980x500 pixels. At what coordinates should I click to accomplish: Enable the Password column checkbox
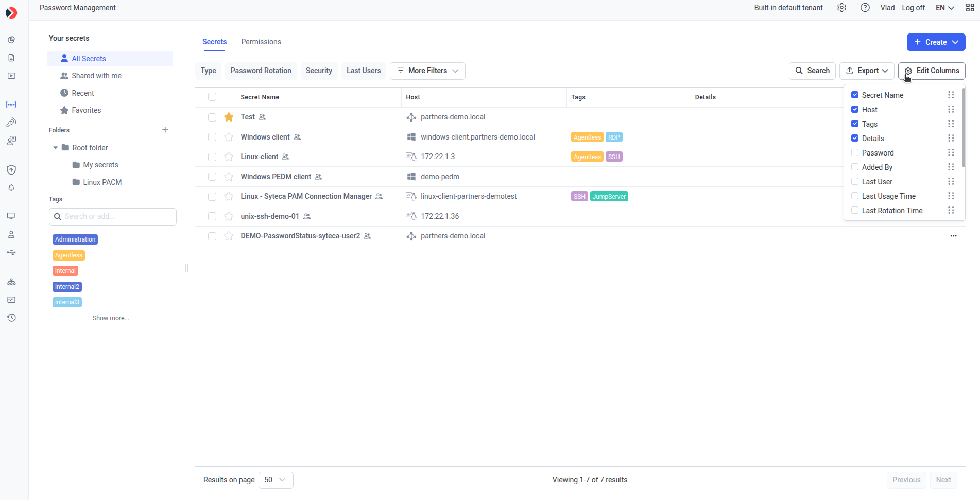855,153
